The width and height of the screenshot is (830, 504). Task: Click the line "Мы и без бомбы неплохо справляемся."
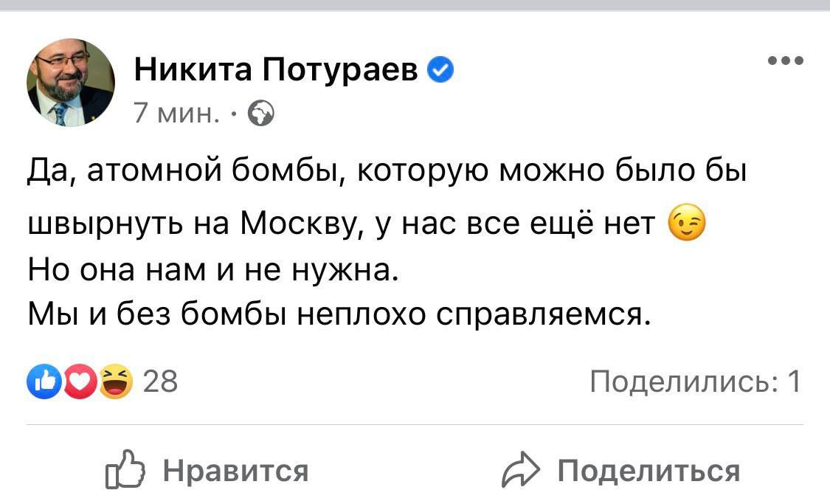(x=340, y=315)
